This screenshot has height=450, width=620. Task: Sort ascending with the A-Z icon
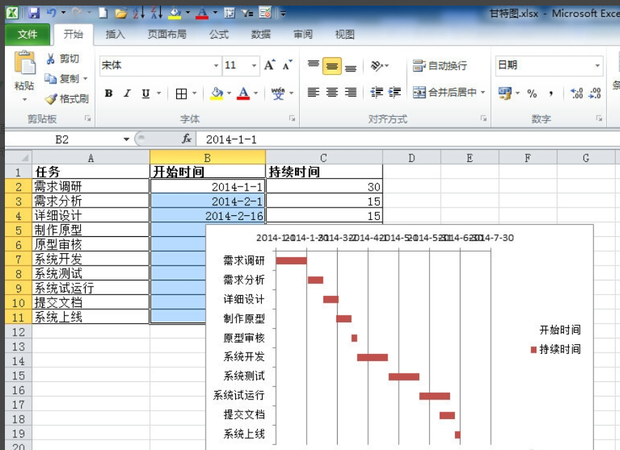[139, 13]
